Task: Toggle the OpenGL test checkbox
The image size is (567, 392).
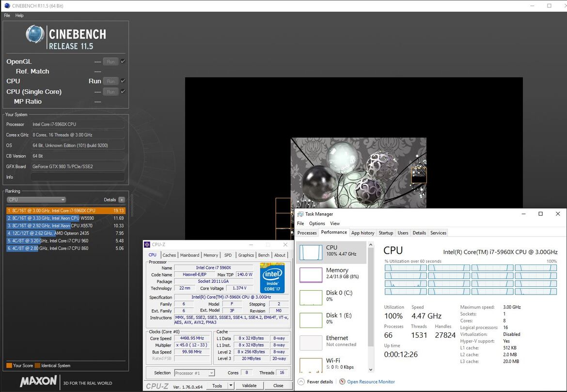Action: click(123, 62)
